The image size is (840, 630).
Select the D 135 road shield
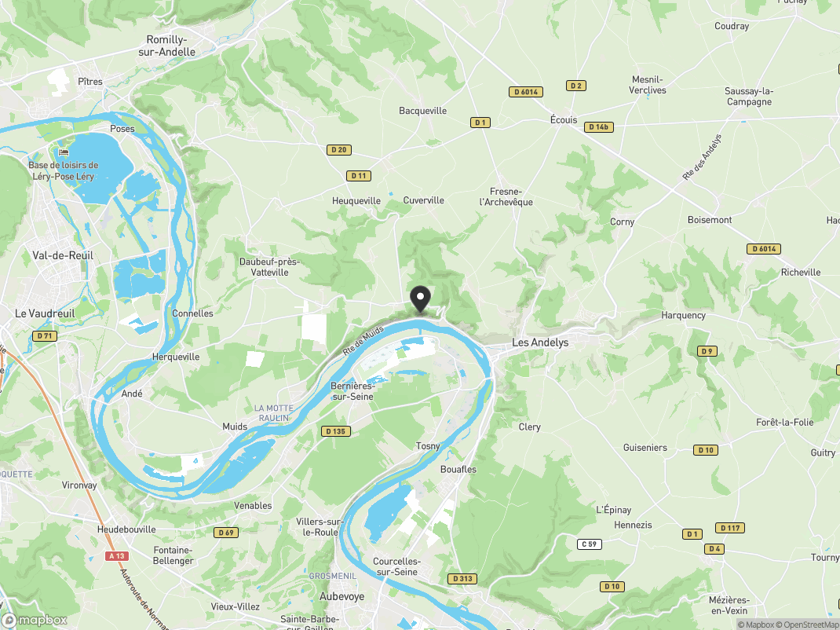pos(335,431)
